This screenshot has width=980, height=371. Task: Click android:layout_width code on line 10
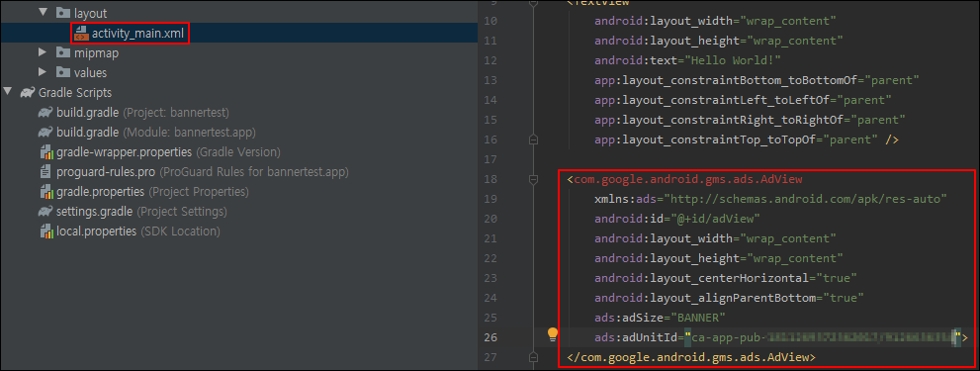click(x=715, y=22)
